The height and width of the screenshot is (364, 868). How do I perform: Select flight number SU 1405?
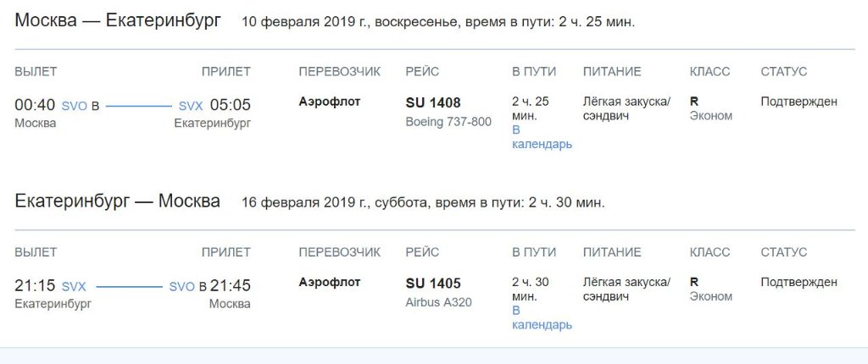pyautogui.click(x=433, y=284)
